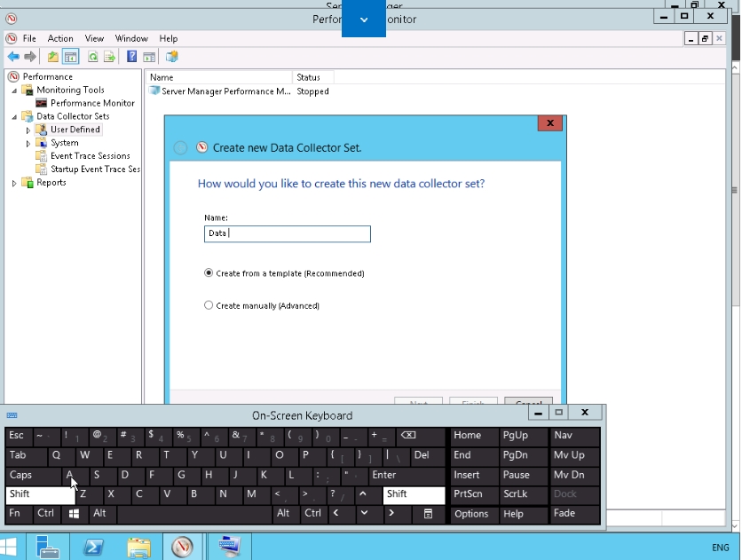The height and width of the screenshot is (560, 742).
Task: Click Windows logo key on keyboard
Action: coord(75,514)
